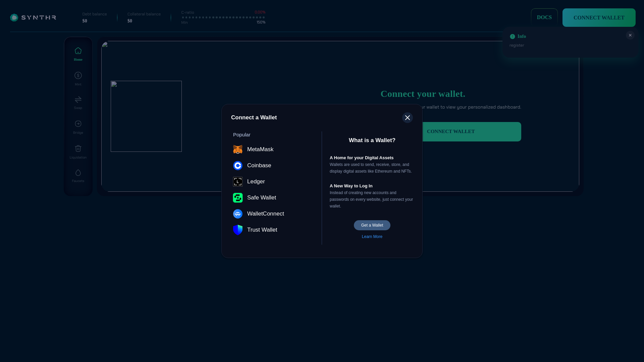Open Liquidation trash icon in sidebar

tap(78, 148)
